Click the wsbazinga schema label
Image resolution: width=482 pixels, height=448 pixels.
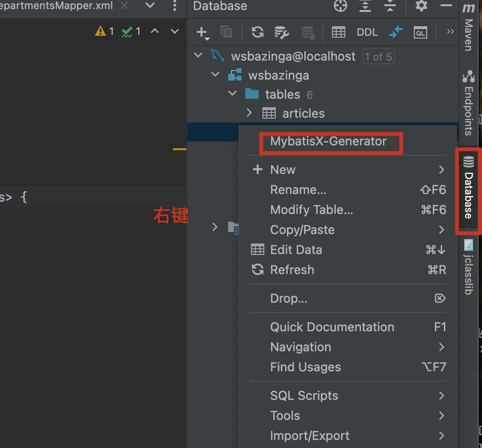pos(279,76)
